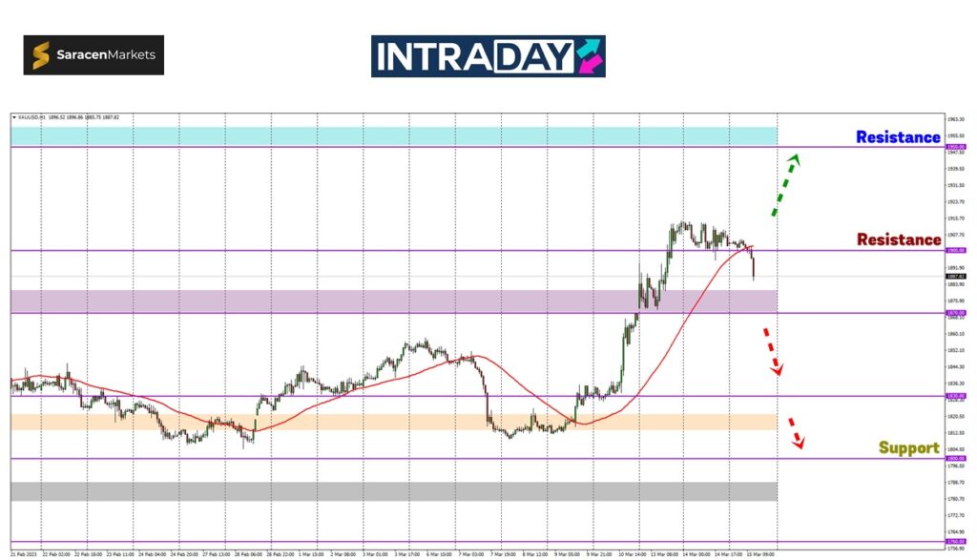The width and height of the screenshot is (977, 560).
Task: Click the XAUUSD,H1 chart title text
Action: click(x=32, y=117)
